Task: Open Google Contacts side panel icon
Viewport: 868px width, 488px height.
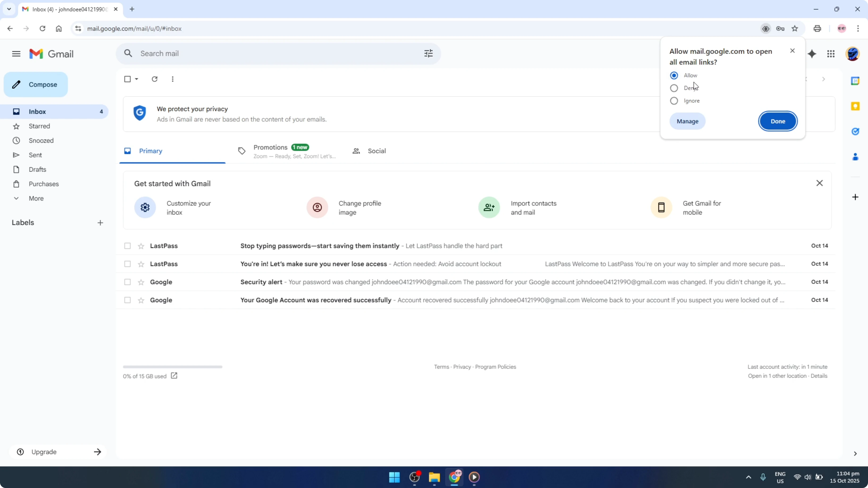Action: (x=855, y=157)
